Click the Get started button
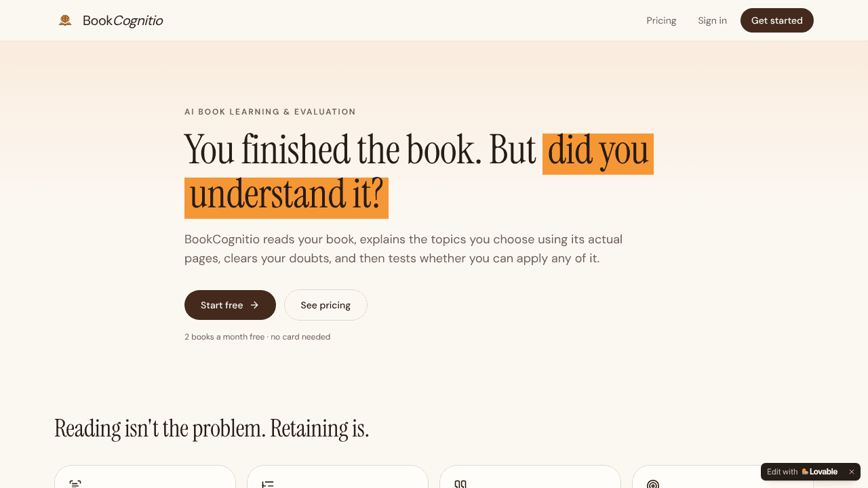 click(x=777, y=20)
